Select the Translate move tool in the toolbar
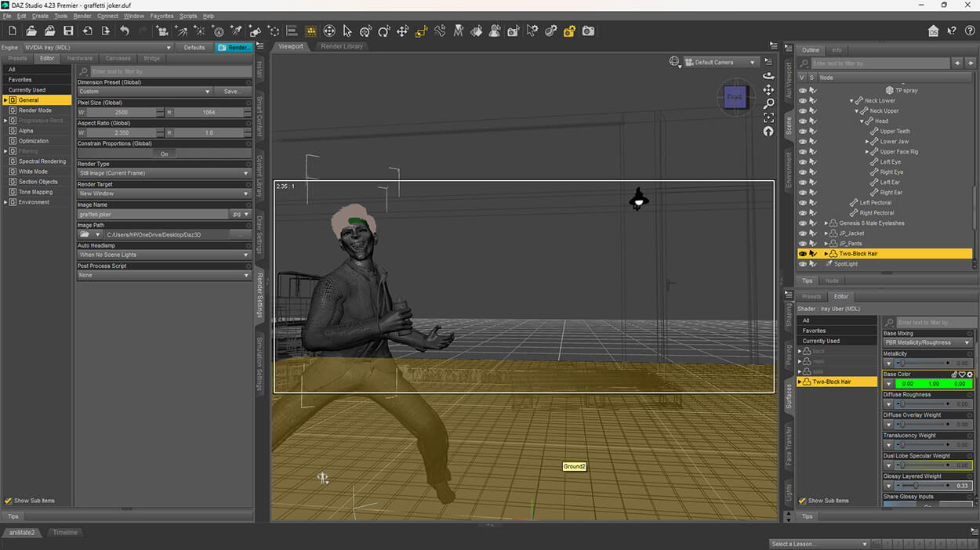This screenshot has width=980, height=550. (x=403, y=31)
